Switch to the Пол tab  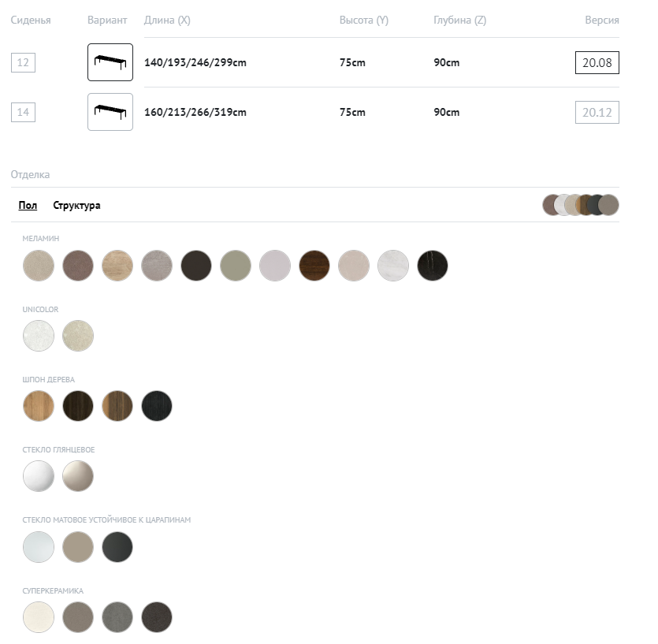(x=28, y=206)
